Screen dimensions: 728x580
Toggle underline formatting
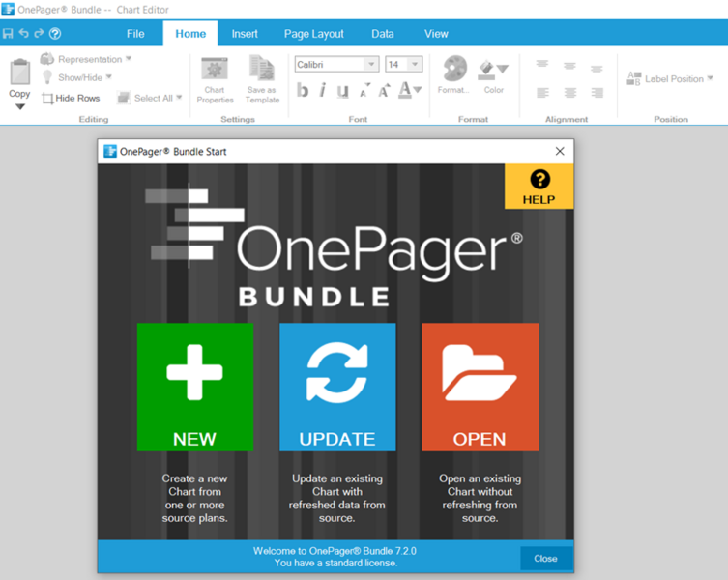click(x=342, y=91)
